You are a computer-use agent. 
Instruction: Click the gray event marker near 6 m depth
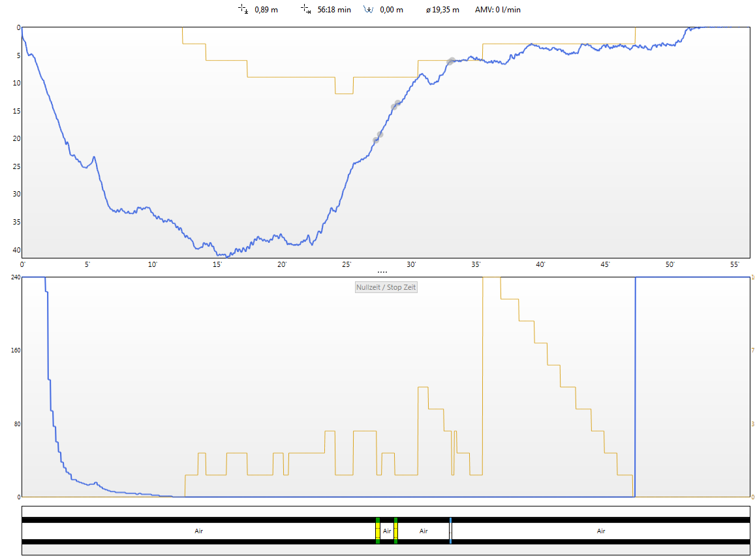click(450, 61)
